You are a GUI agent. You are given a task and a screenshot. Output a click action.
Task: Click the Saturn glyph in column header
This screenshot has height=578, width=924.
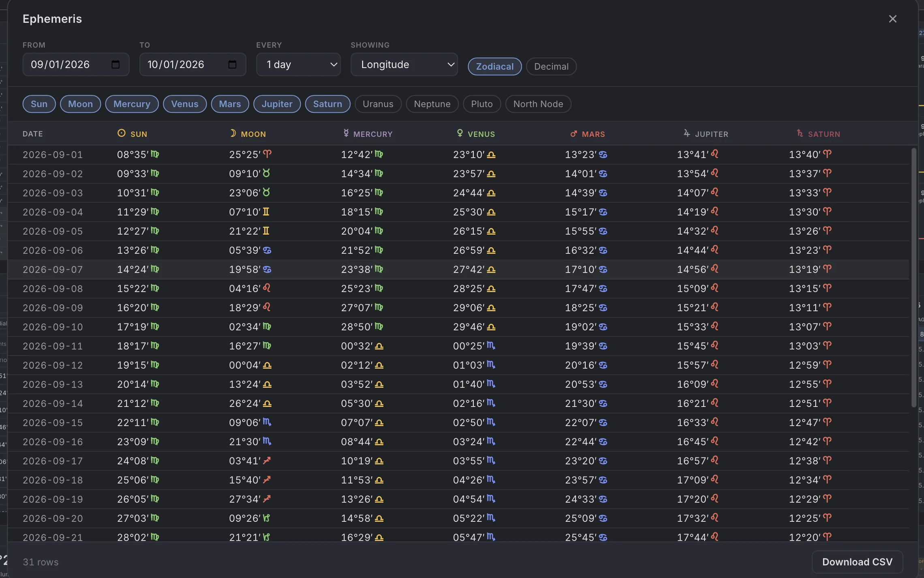(x=800, y=133)
